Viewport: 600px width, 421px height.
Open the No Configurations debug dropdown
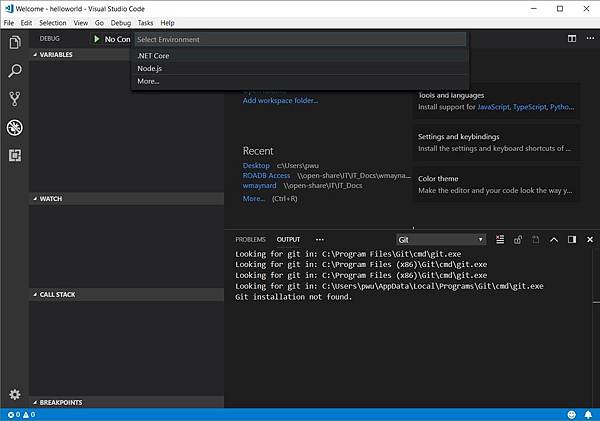coord(117,39)
